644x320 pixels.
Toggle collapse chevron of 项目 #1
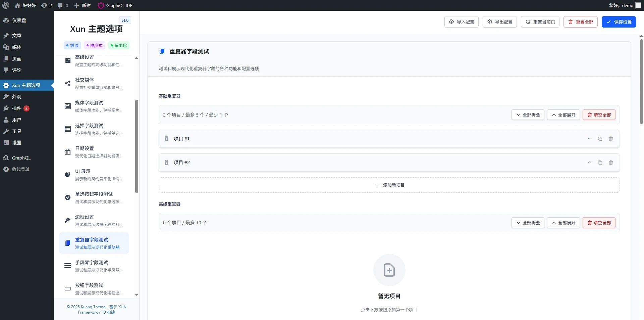coord(589,139)
